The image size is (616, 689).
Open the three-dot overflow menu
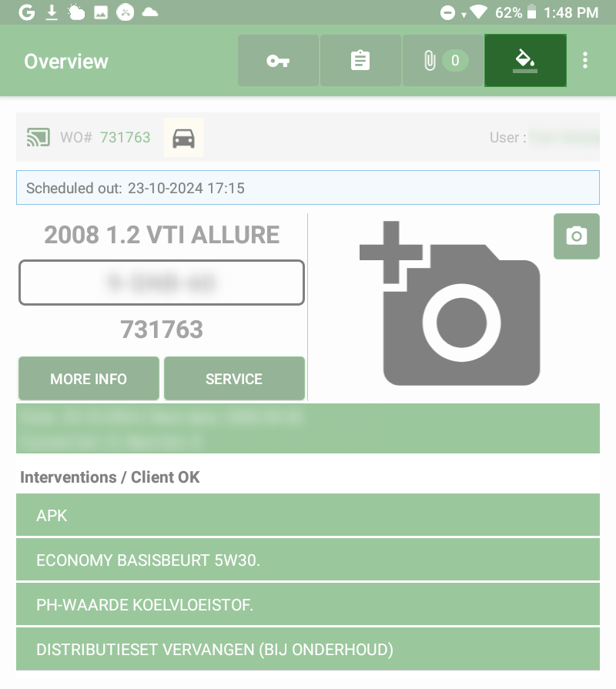pyautogui.click(x=586, y=61)
